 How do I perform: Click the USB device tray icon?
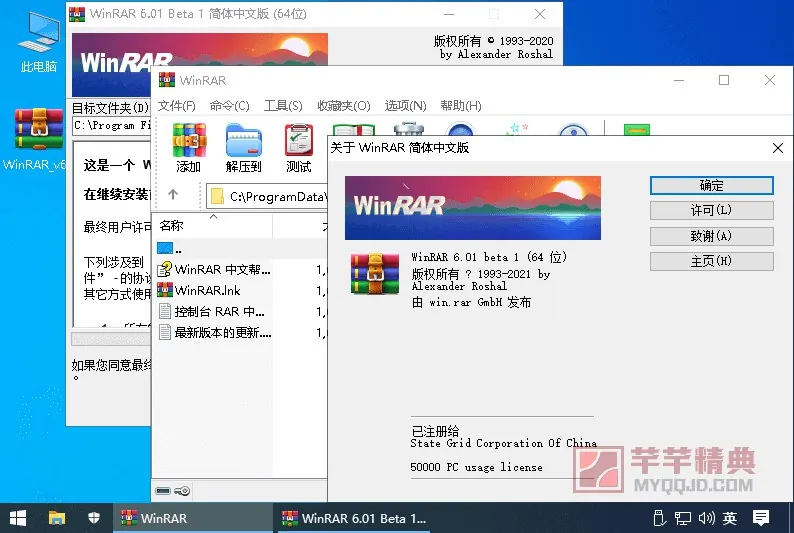659,518
